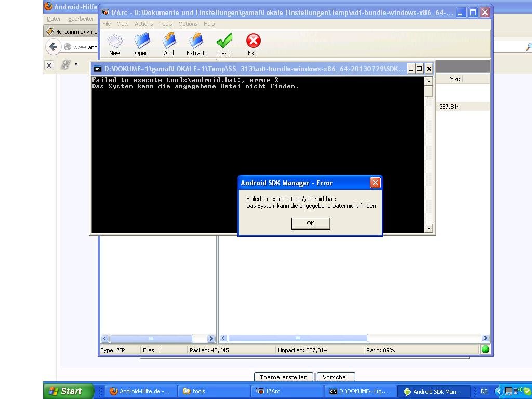Click the Packed: 40,645 status entry
The image size is (532, 399).
[209, 350]
